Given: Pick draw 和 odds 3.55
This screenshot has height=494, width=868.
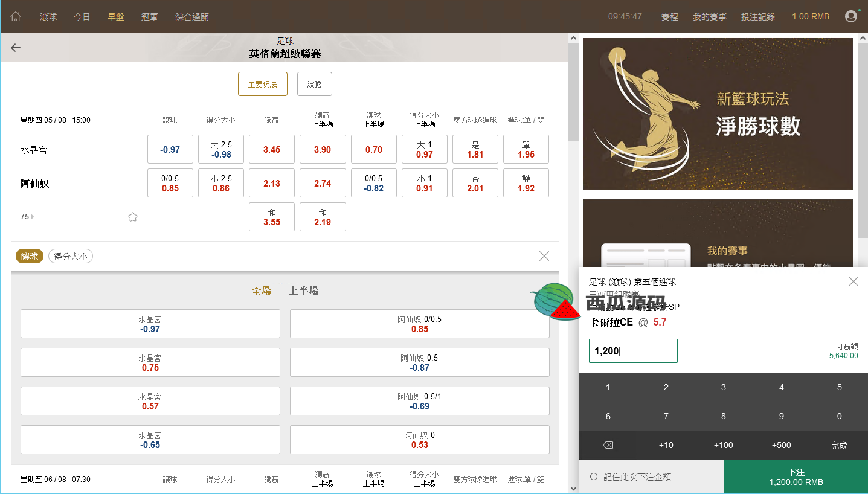Looking at the screenshot, I should tap(272, 217).
